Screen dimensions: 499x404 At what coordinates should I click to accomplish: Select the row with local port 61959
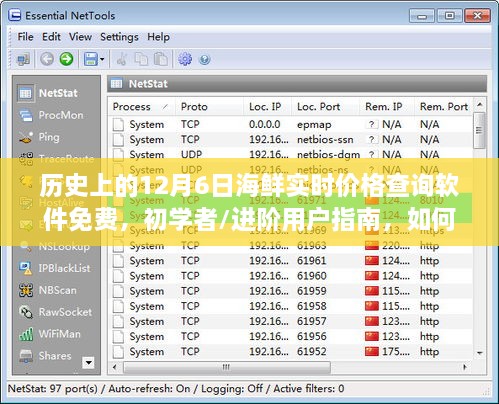pyautogui.click(x=291, y=291)
